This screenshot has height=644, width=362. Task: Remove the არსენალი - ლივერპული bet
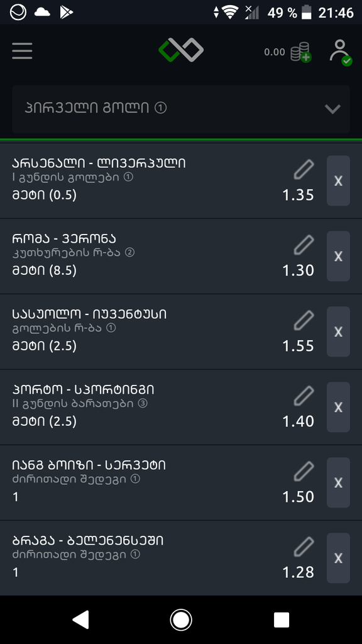point(338,180)
